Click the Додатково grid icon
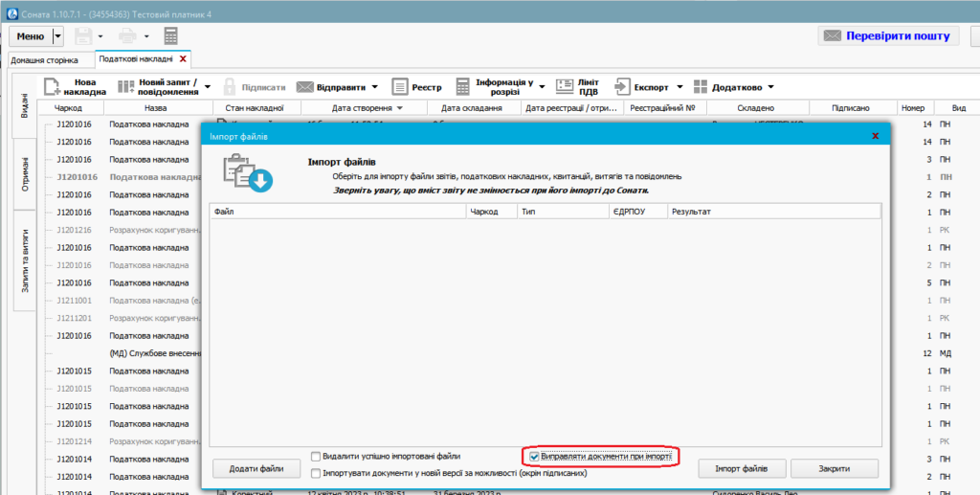The width and height of the screenshot is (980, 495). (x=701, y=87)
